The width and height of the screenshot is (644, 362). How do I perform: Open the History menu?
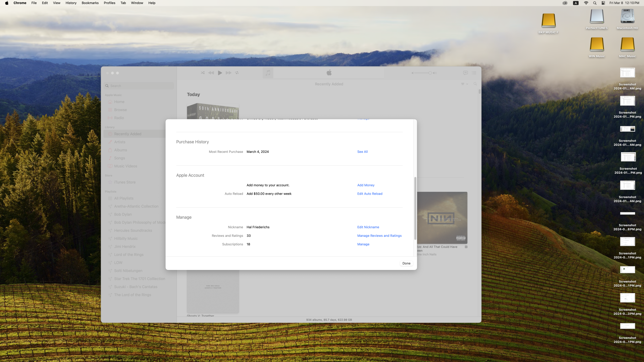tap(71, 3)
